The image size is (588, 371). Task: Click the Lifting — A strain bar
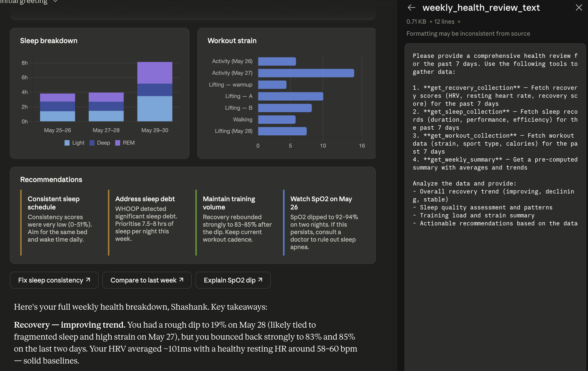[291, 96]
